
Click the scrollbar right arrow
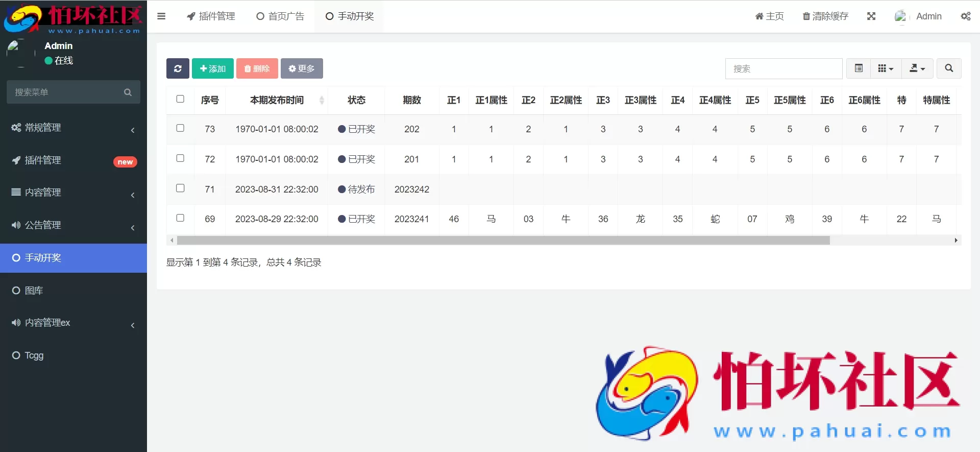(956, 240)
